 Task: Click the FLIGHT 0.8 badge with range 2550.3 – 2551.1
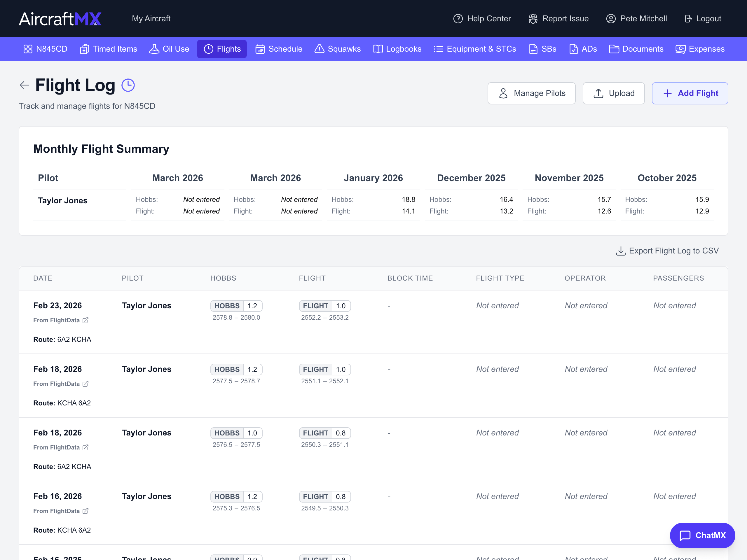pyautogui.click(x=325, y=433)
